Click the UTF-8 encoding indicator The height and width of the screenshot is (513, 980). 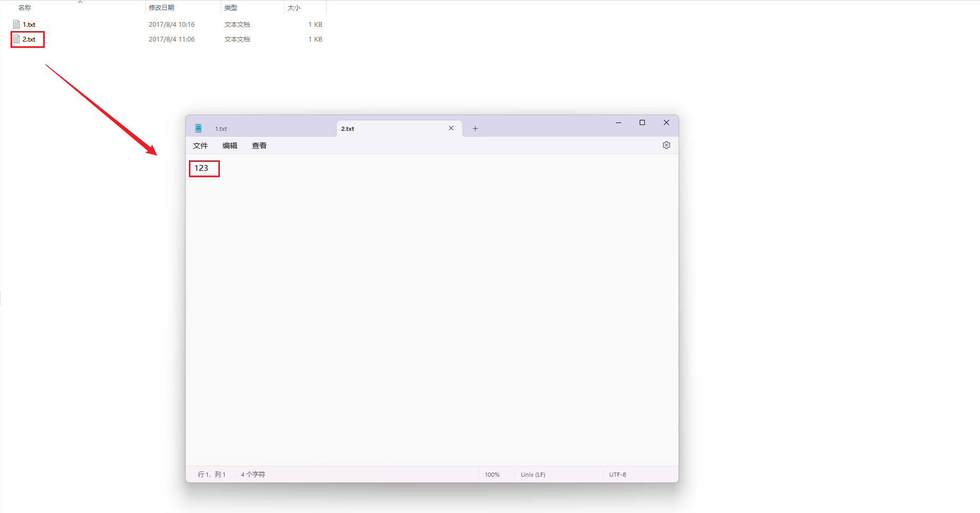click(618, 475)
